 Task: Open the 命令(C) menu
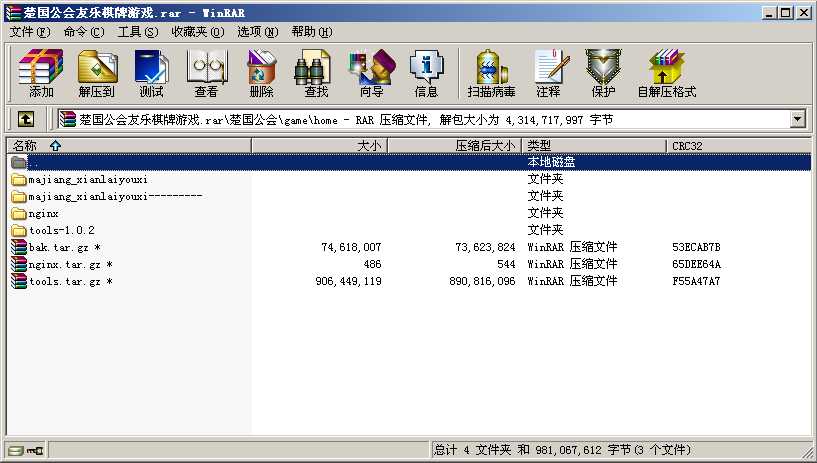pyautogui.click(x=84, y=32)
